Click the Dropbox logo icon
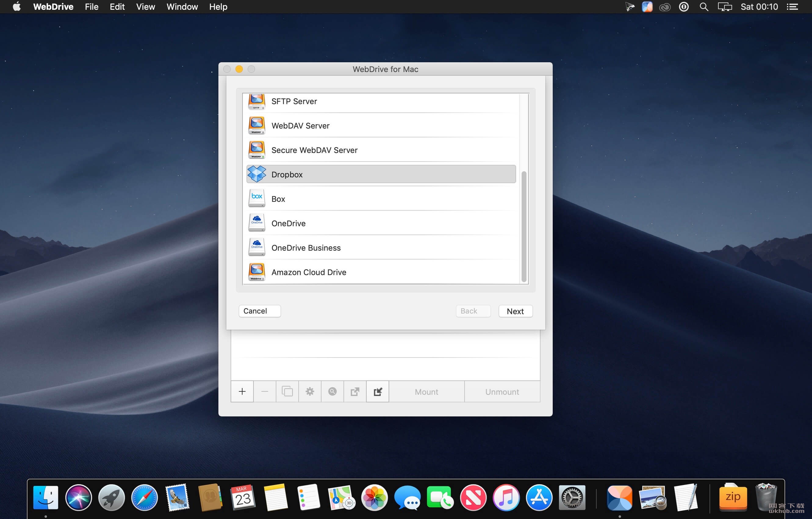The height and width of the screenshot is (519, 812). click(x=257, y=174)
